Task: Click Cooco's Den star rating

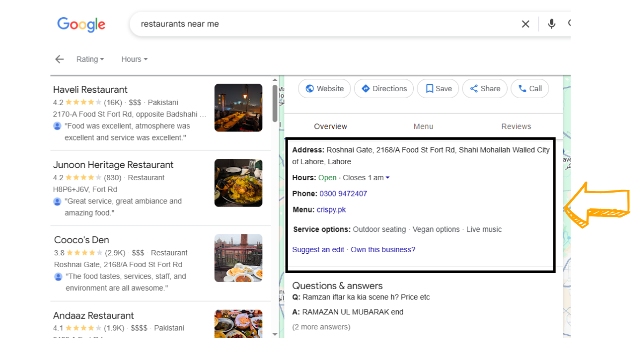Action: (84, 253)
